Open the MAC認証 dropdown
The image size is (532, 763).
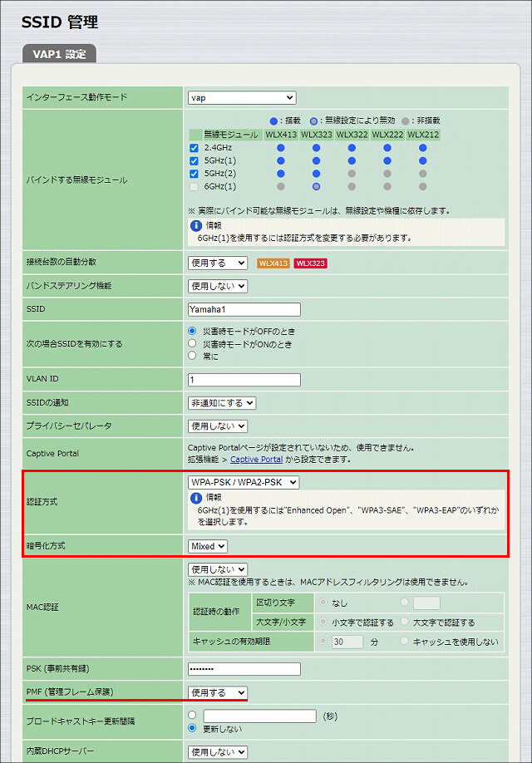[218, 569]
